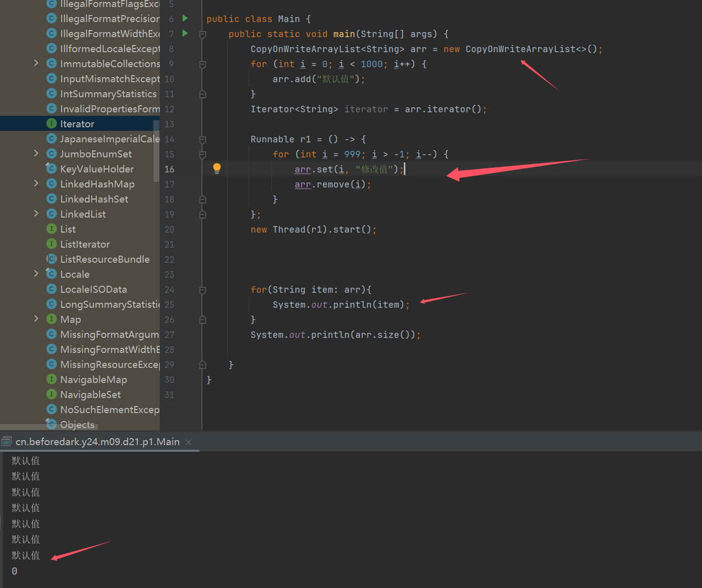The width and height of the screenshot is (702, 588).
Task: Expand the LinkedList tree node
Action: click(x=36, y=214)
